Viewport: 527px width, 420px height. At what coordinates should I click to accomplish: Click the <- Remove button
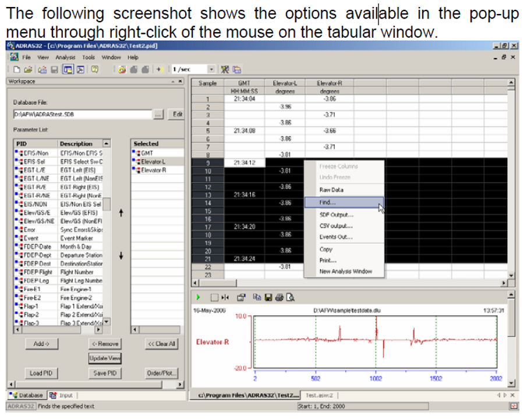pyautogui.click(x=105, y=344)
